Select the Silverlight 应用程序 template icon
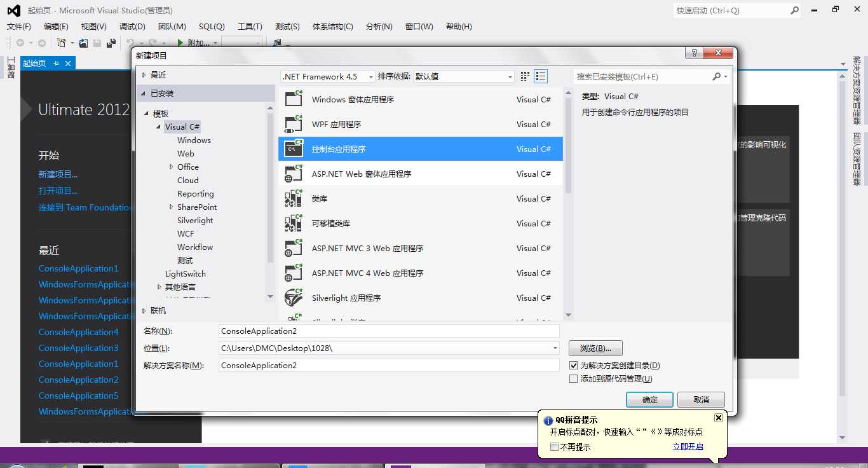Screen dimensions: 868x468 tap(294, 298)
